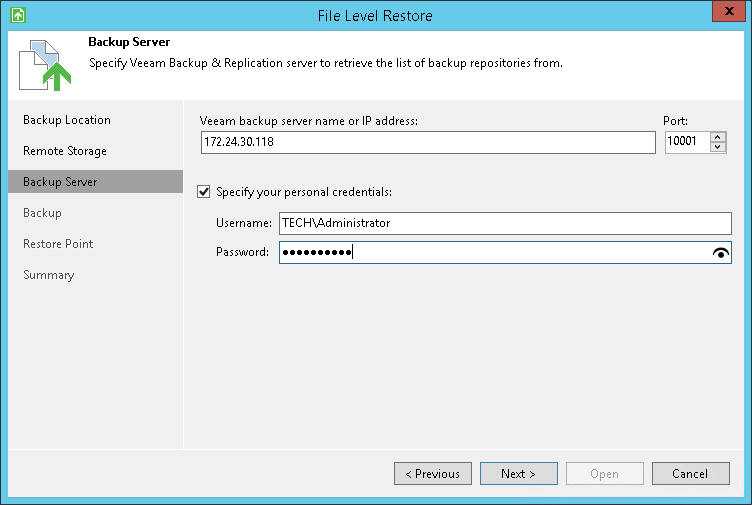752x505 pixels.
Task: Select the Backup step in sidebar
Action: pyautogui.click(x=42, y=213)
